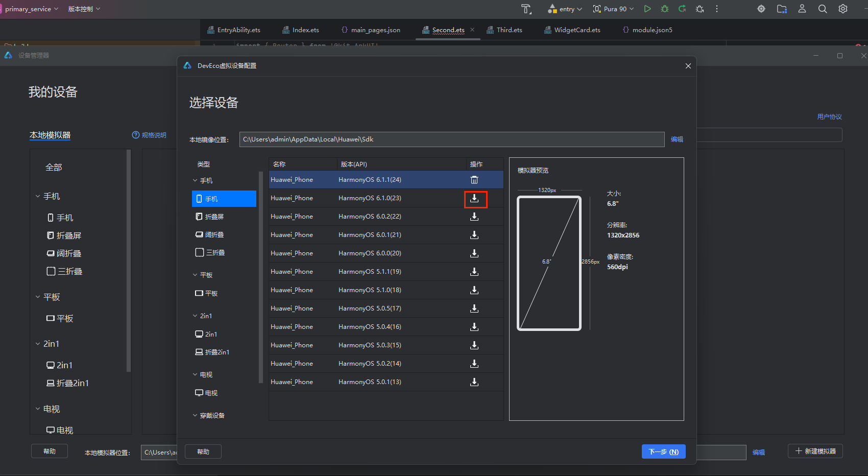
Task: Click the 帮助 button in the dialog
Action: (x=203, y=451)
